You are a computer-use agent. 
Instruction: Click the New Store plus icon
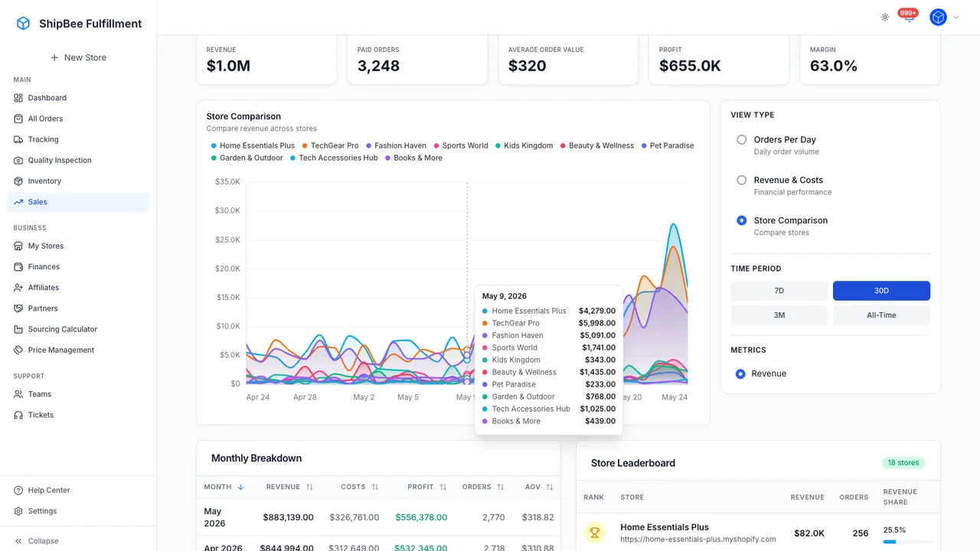[x=54, y=57]
